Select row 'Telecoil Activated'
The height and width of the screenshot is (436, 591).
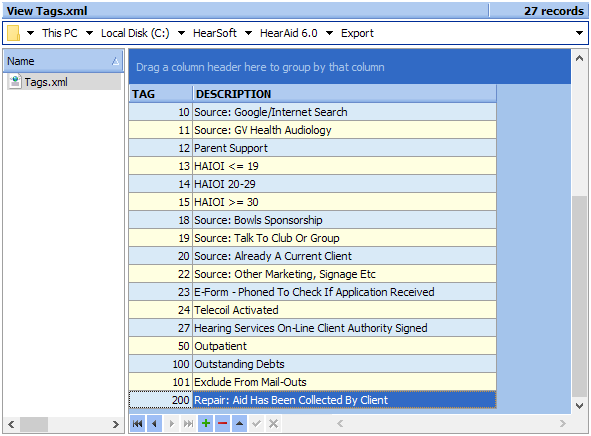(312, 310)
